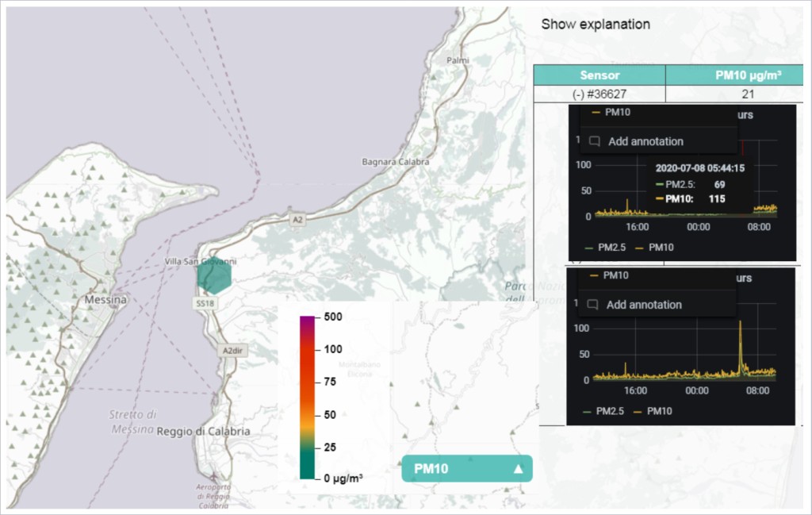
Task: Click the Reggio di Calabria map label
Action: click(x=203, y=431)
